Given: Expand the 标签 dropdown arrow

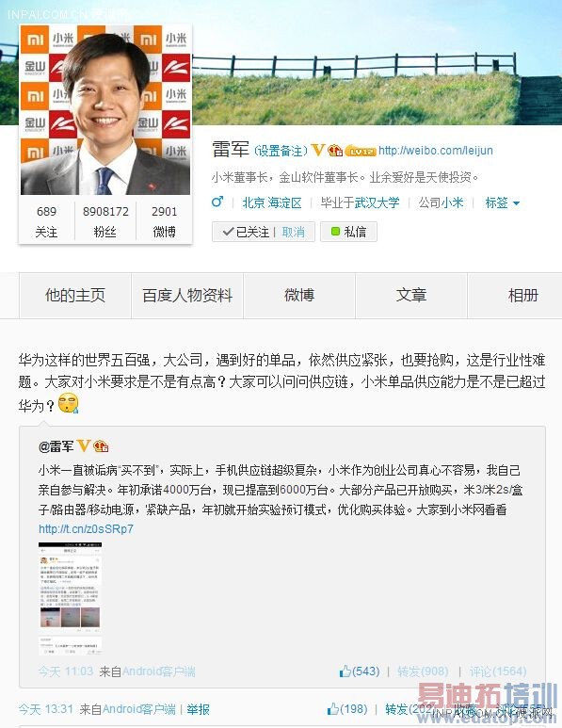Looking at the screenshot, I should (x=516, y=203).
